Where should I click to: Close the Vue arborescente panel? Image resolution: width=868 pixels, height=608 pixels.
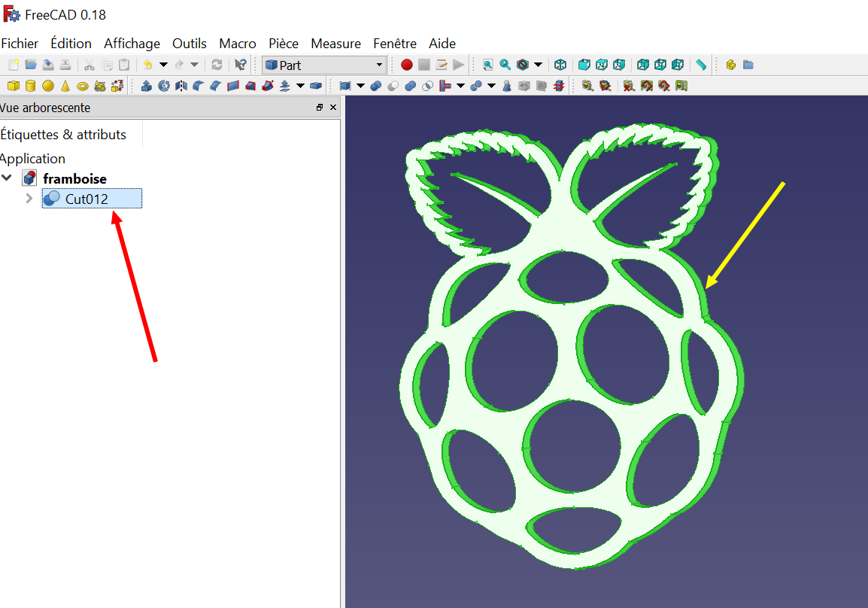(333, 108)
